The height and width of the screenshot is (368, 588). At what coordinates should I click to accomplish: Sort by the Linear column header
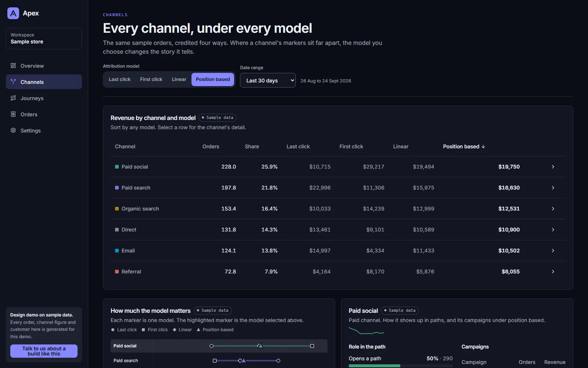401,146
